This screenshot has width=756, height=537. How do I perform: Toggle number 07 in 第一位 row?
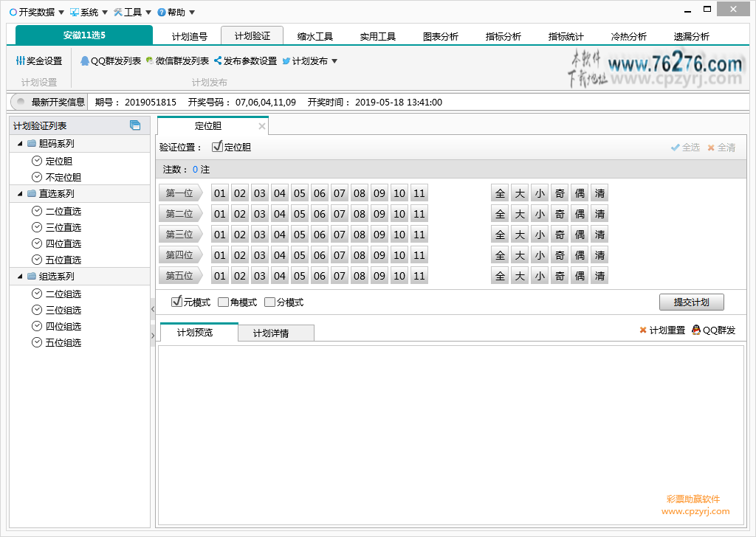(x=340, y=193)
